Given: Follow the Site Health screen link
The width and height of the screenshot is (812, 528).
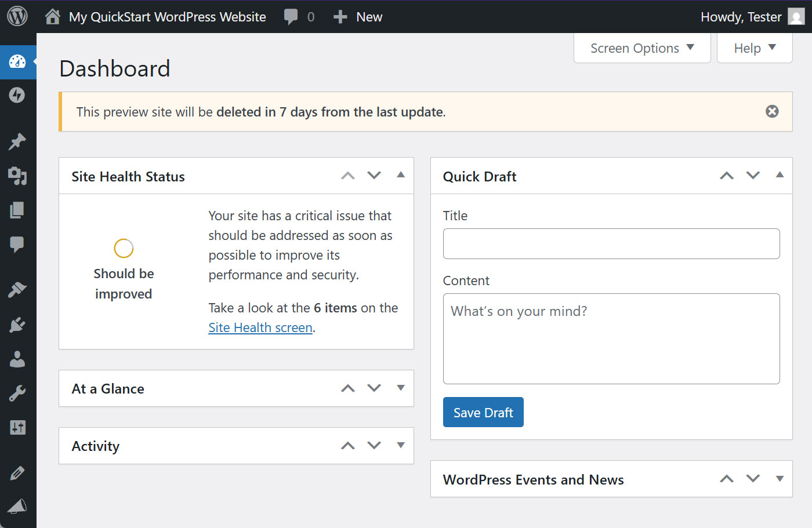Looking at the screenshot, I should pyautogui.click(x=260, y=327).
